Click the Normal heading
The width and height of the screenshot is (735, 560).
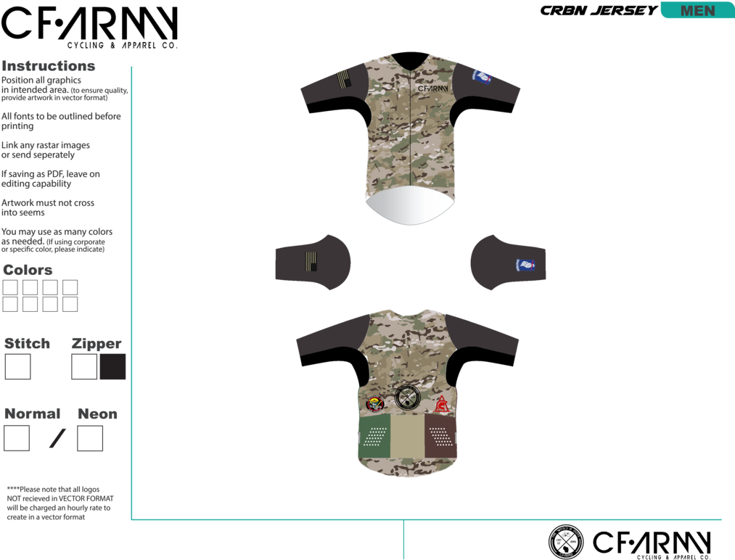coord(33,413)
